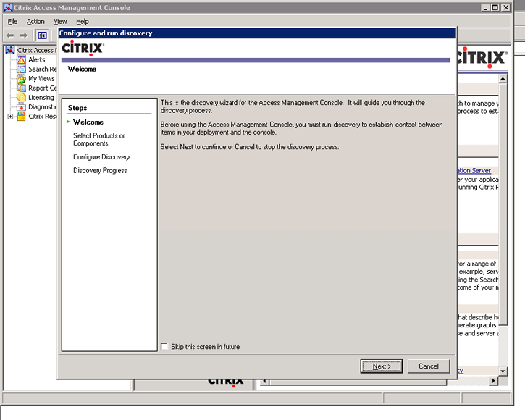This screenshot has width=525, height=420.
Task: Toggle the show/hide console tree toolbar icon
Action: 43,35
